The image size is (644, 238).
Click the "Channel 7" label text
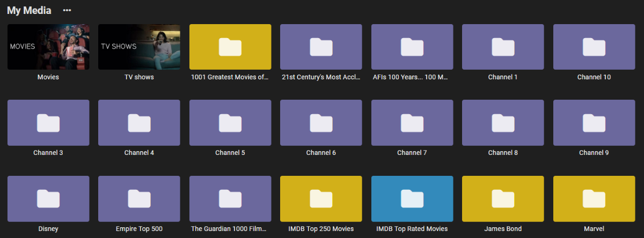pyautogui.click(x=412, y=153)
